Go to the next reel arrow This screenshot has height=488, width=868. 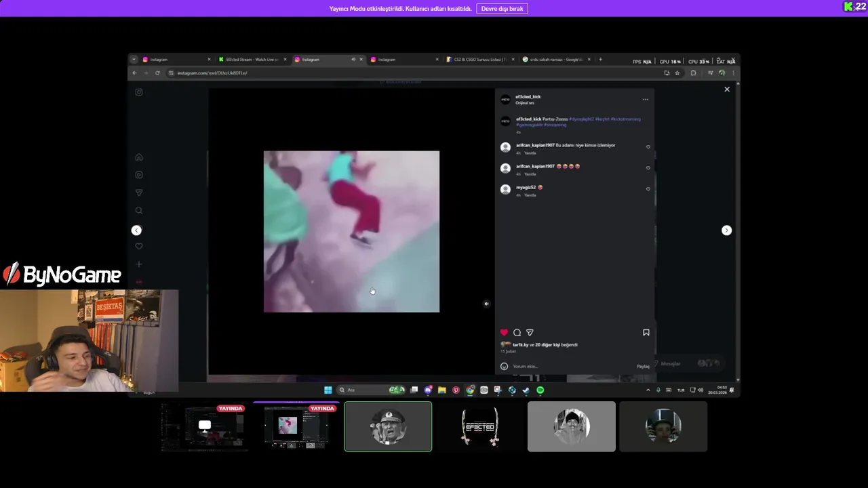pyautogui.click(x=726, y=230)
